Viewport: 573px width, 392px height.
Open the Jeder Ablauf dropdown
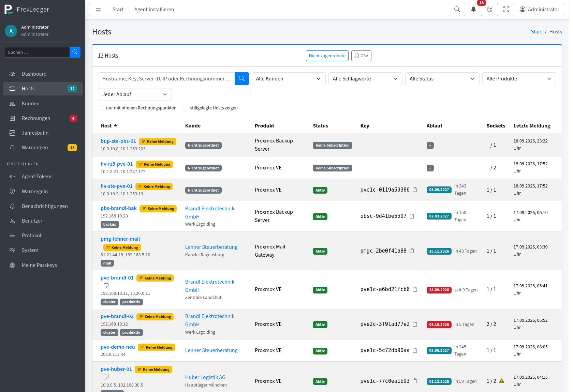[x=135, y=94]
